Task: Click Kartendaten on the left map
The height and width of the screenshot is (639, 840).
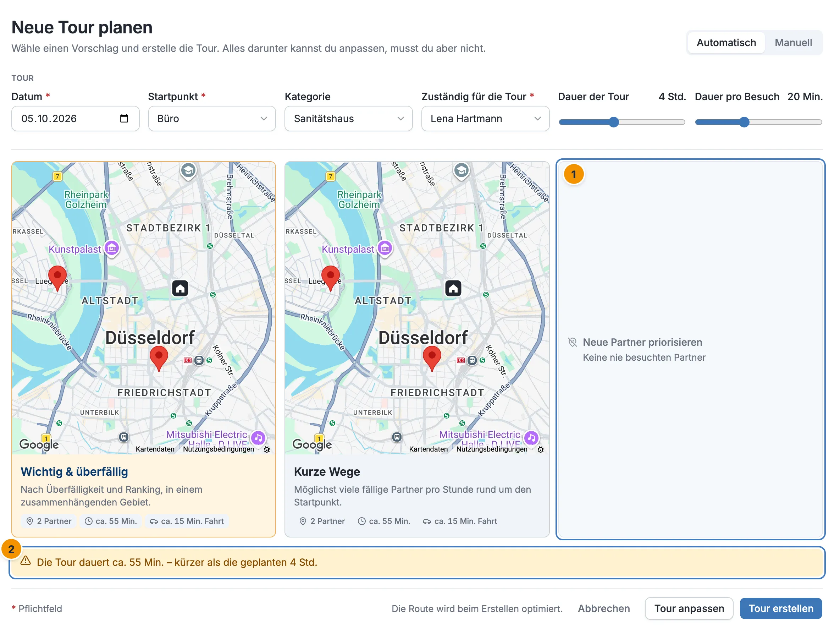Action: point(155,449)
